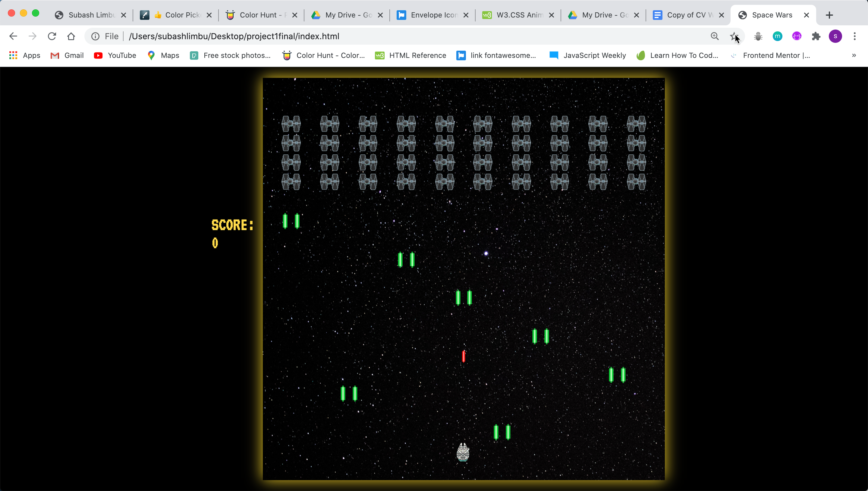
Task: Open the Apps bookmark
Action: tap(25, 55)
